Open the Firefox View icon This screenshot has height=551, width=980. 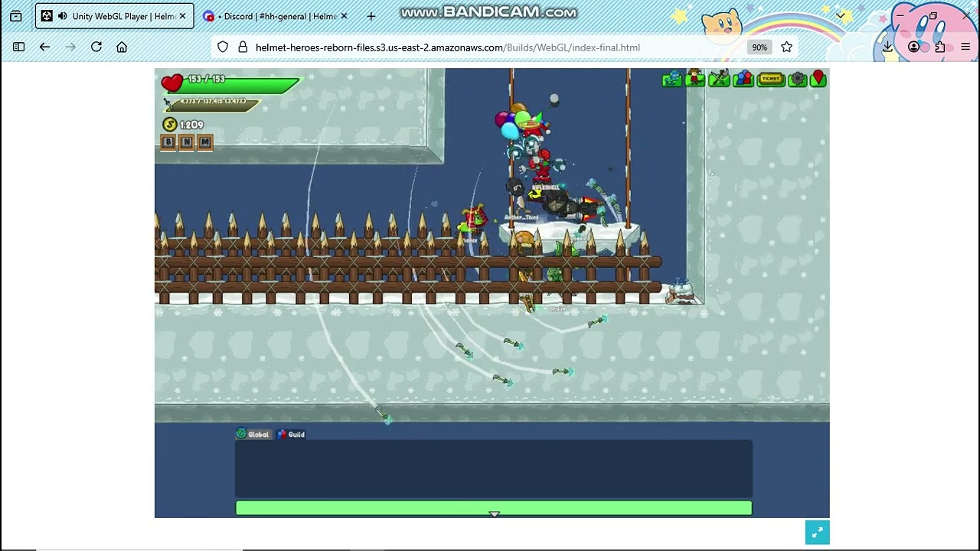(x=16, y=16)
